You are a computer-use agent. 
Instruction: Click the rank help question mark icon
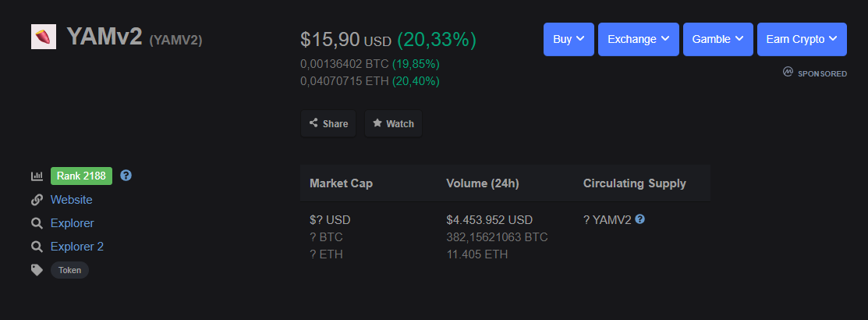pos(126,176)
